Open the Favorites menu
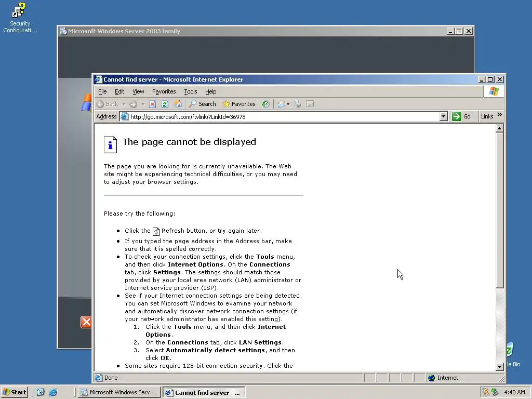This screenshot has height=399, width=532. click(x=164, y=91)
